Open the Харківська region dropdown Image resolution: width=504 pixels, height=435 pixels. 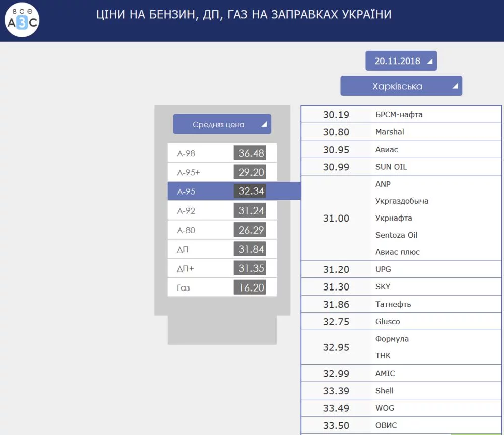[x=401, y=86]
